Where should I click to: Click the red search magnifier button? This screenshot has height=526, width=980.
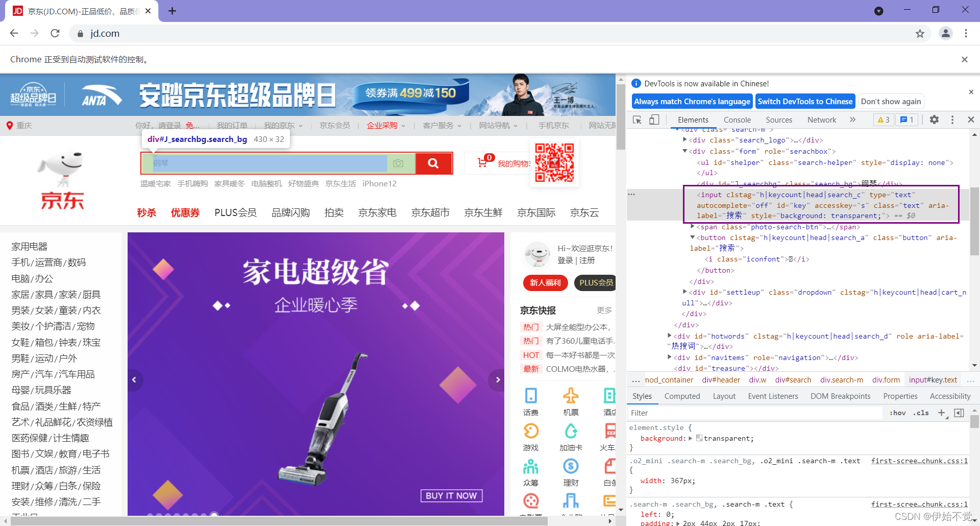tap(433, 163)
